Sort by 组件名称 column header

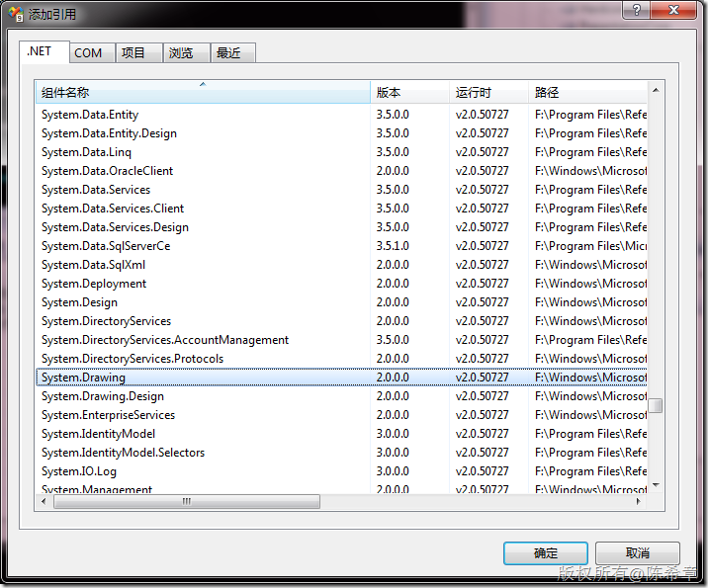(x=203, y=92)
